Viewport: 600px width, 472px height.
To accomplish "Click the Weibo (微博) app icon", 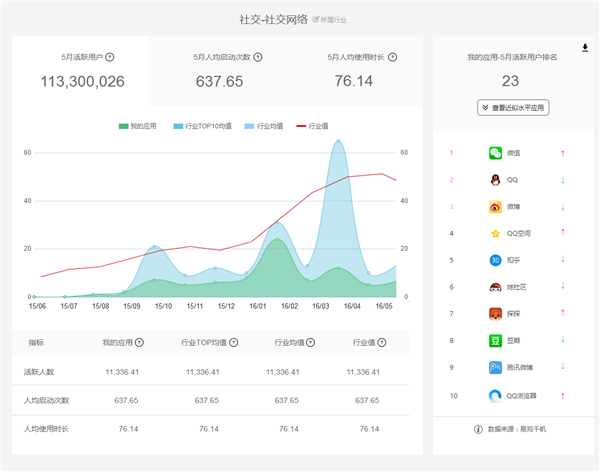I will point(495,207).
